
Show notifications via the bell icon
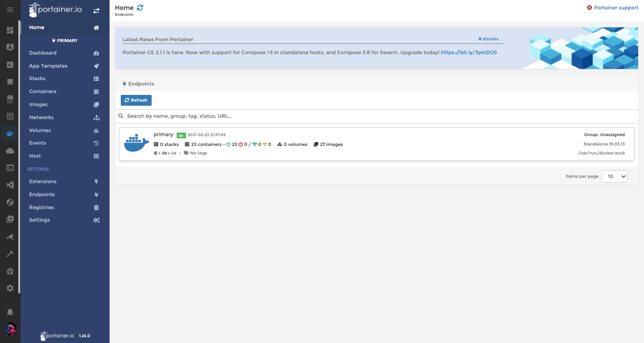coord(10,312)
